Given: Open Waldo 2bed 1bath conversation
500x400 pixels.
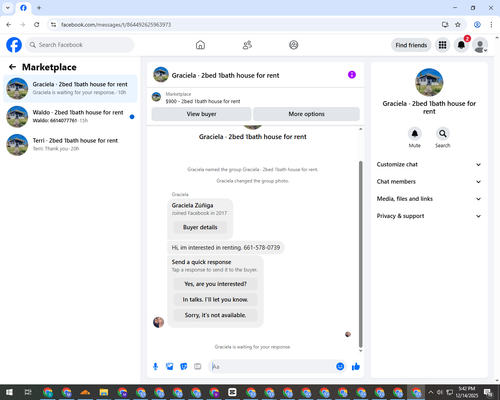Looking at the screenshot, I should (x=70, y=117).
